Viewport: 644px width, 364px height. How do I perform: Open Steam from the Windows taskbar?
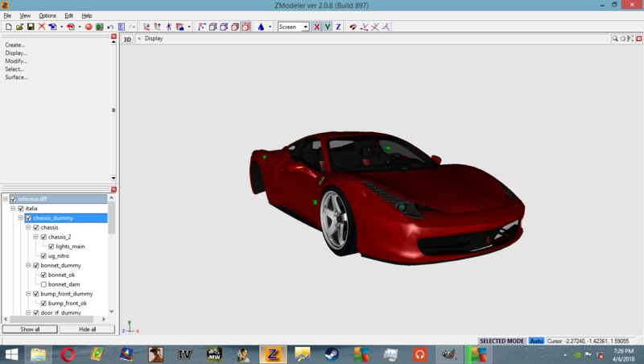click(332, 354)
